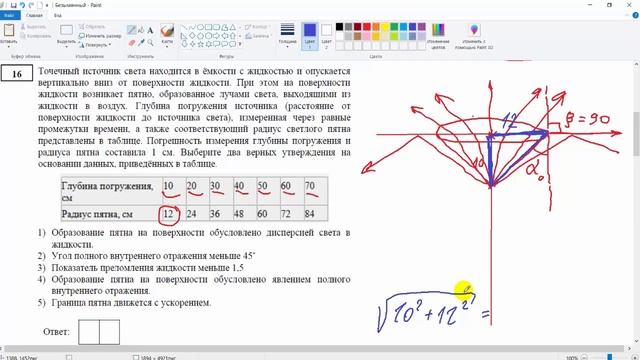Image resolution: width=640 pixels, height=360 pixels.
Task: Select the Fill with color bucket tool
Action: [141, 30]
